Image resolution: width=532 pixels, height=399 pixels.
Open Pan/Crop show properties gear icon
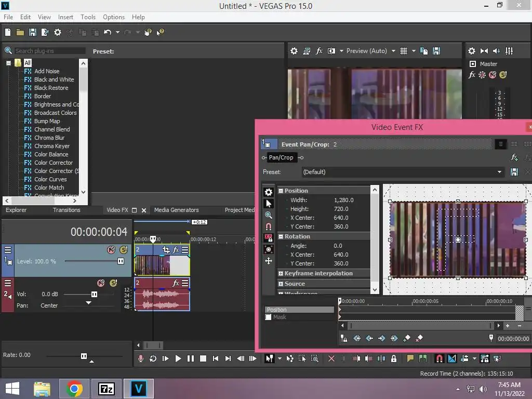click(269, 192)
